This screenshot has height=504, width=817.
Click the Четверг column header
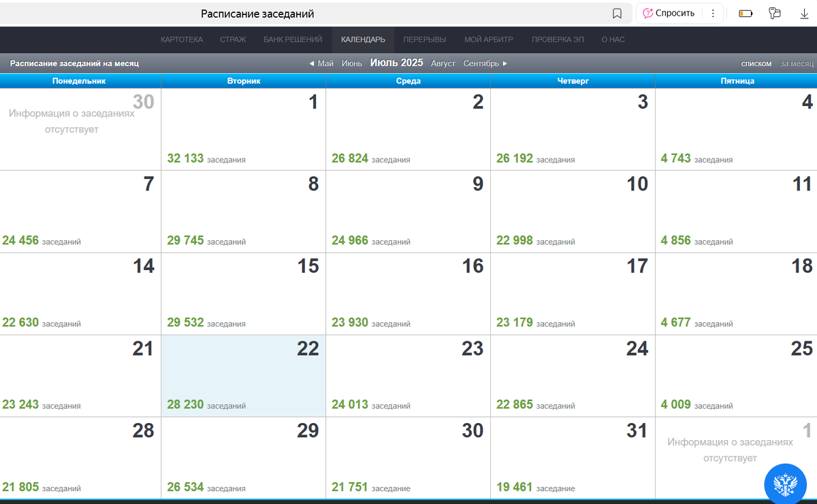tap(573, 81)
